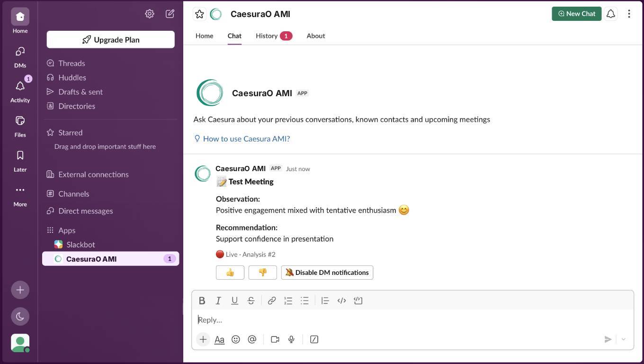Switch to the About tab
Viewport: 644px width, 364px height.
pos(315,36)
